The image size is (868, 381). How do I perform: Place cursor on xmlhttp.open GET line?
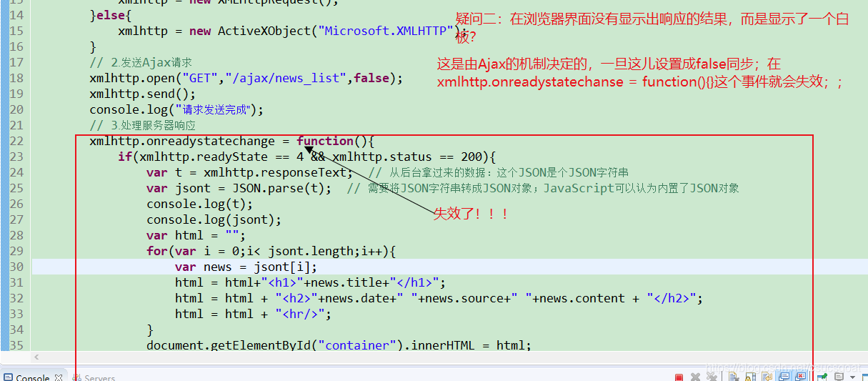246,78
